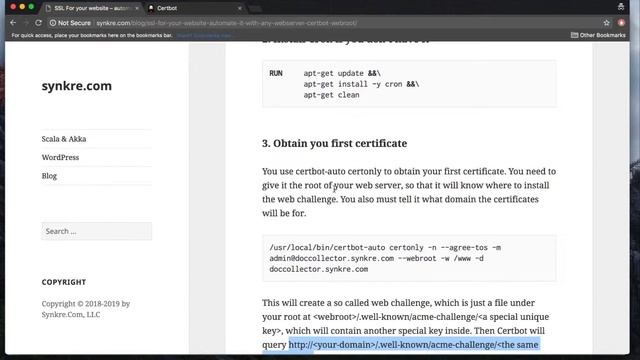Open the synkre.com site title link
Screen dimensions: 640x360
tap(77, 86)
